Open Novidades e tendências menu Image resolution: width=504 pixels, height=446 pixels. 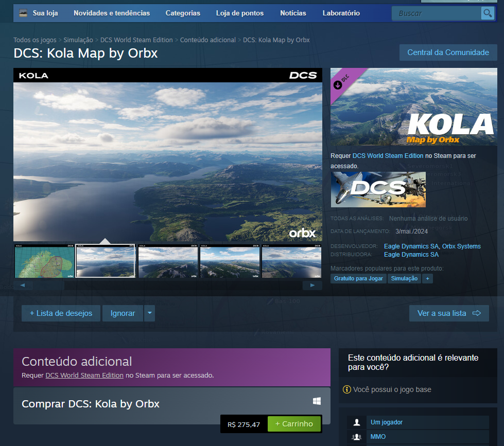(112, 13)
